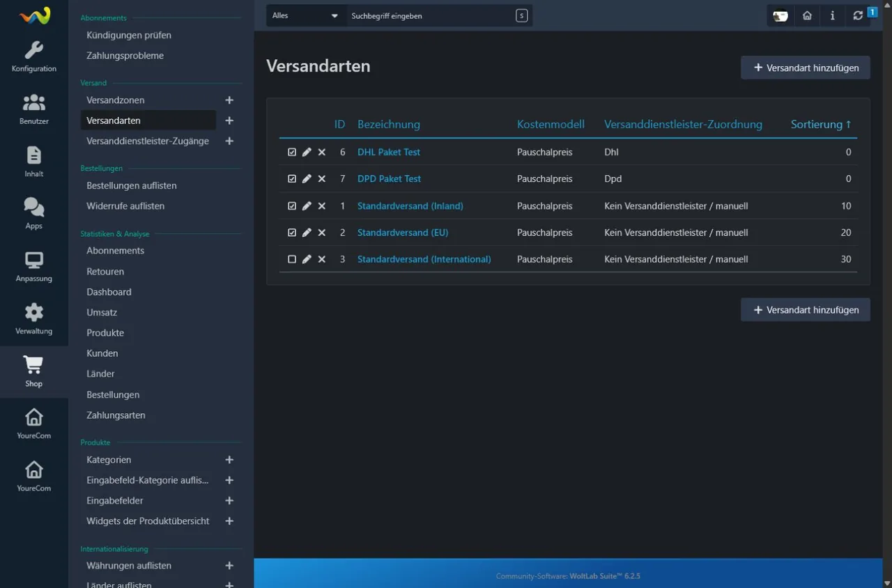
Task: Click pencil icon for Standardversand (Inland)
Action: coord(307,206)
